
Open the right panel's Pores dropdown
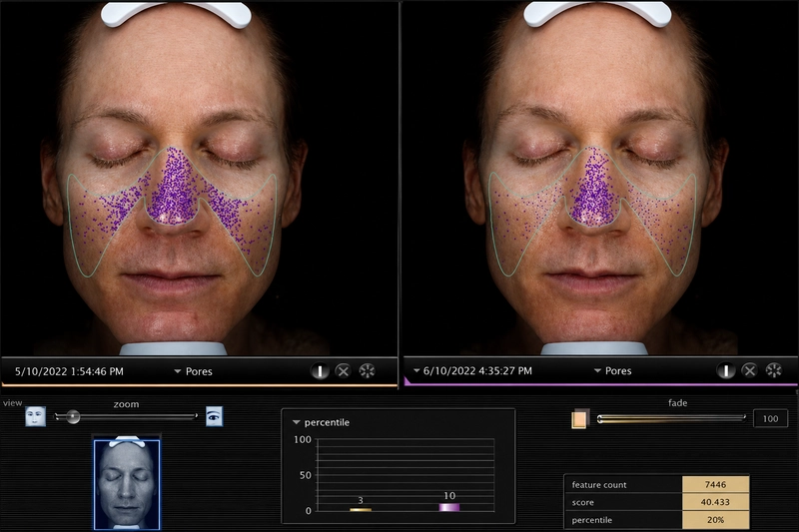tap(612, 371)
